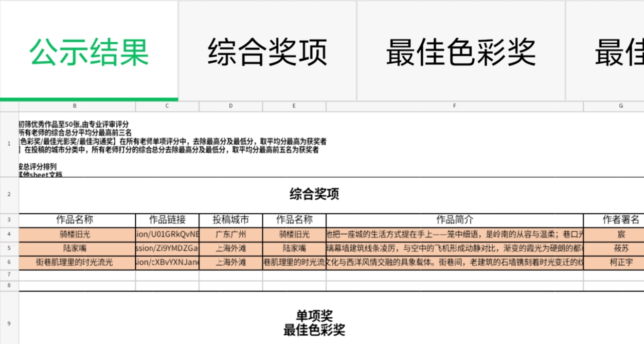Open the 综合奖项 sheet tab
The image size is (644, 344).
[267, 51]
